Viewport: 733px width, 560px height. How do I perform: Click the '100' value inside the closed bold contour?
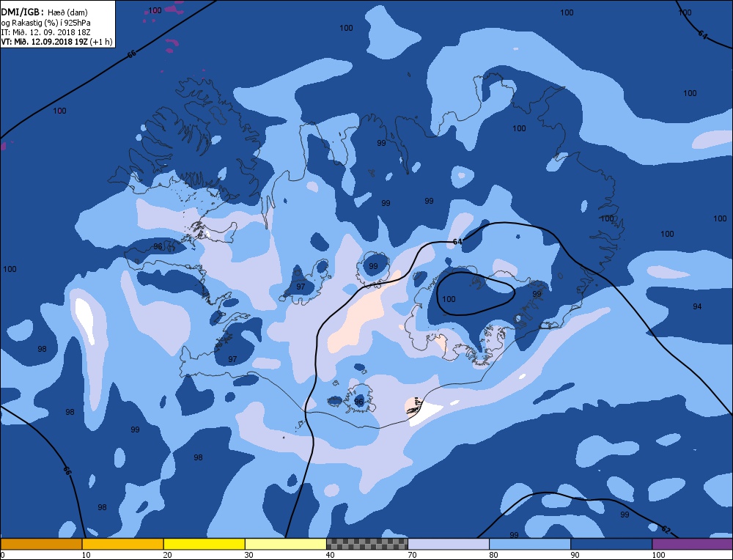(449, 299)
